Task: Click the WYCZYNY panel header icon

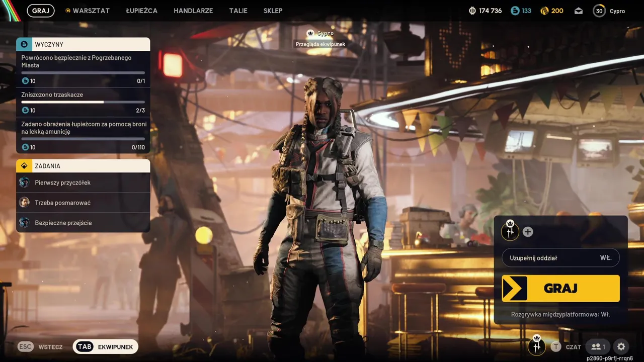Action: [24, 44]
